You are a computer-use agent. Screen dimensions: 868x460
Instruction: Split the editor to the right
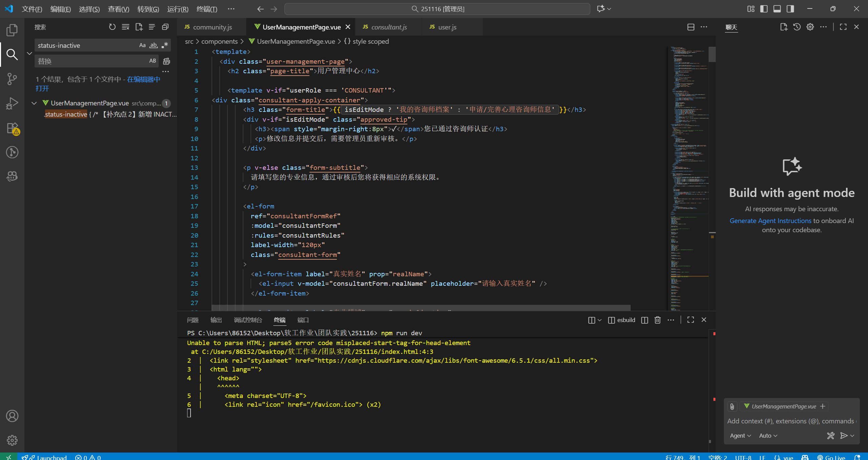click(x=691, y=27)
